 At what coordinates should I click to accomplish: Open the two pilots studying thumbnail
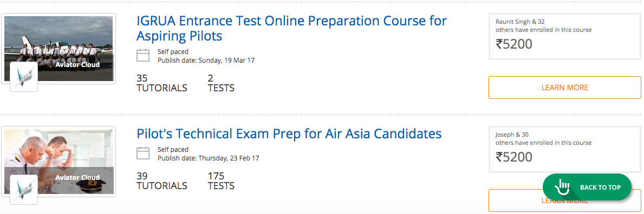click(x=58, y=162)
